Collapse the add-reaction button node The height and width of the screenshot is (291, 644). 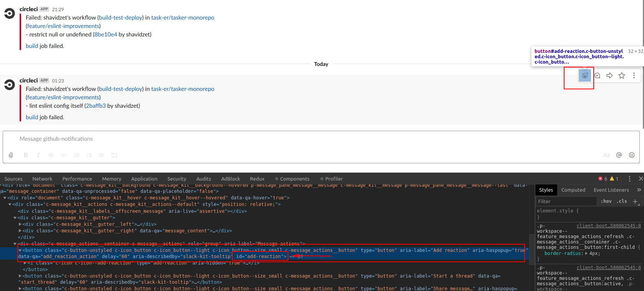[x=20, y=250]
